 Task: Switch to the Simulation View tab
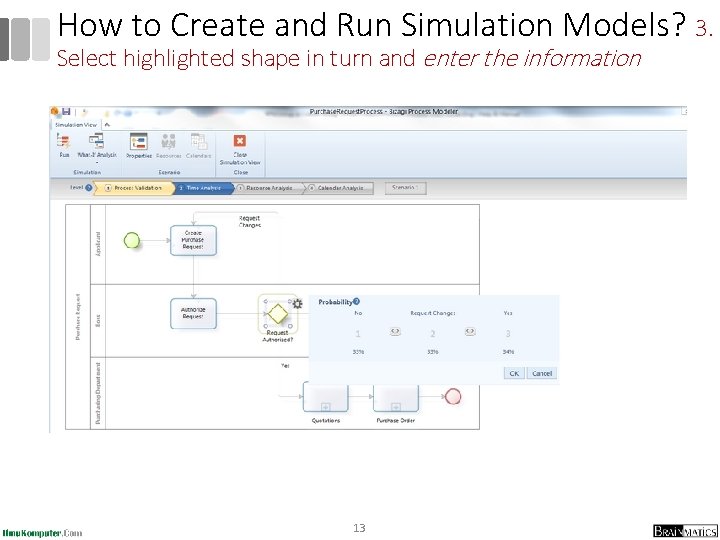(76, 124)
